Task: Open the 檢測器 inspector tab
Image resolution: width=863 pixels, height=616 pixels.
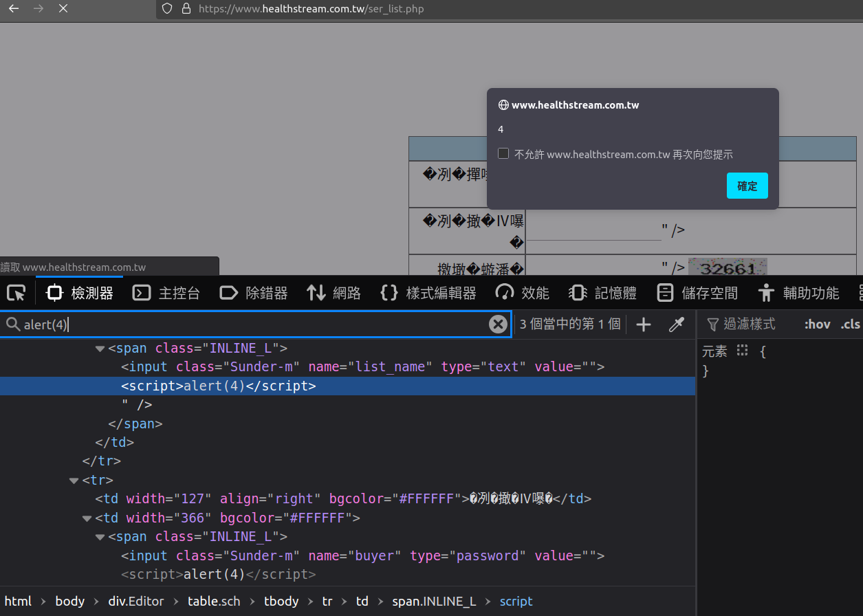Action: (80, 293)
